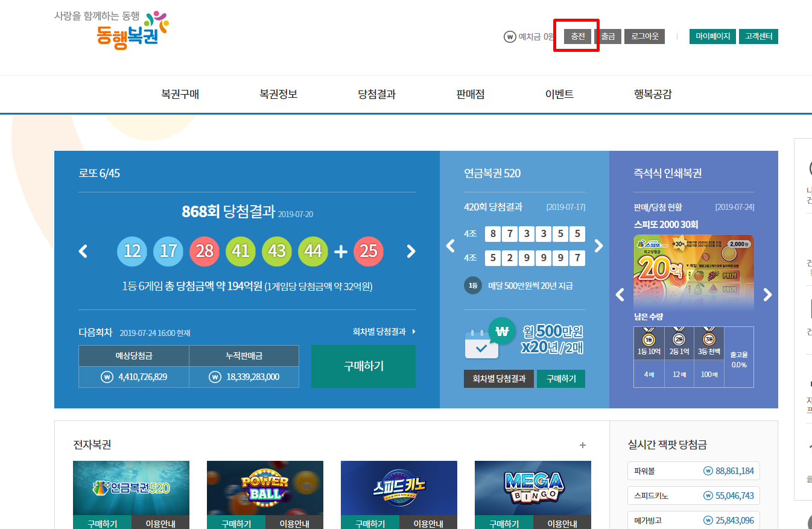Click lotto ball number 28
812x529 pixels.
click(x=205, y=251)
